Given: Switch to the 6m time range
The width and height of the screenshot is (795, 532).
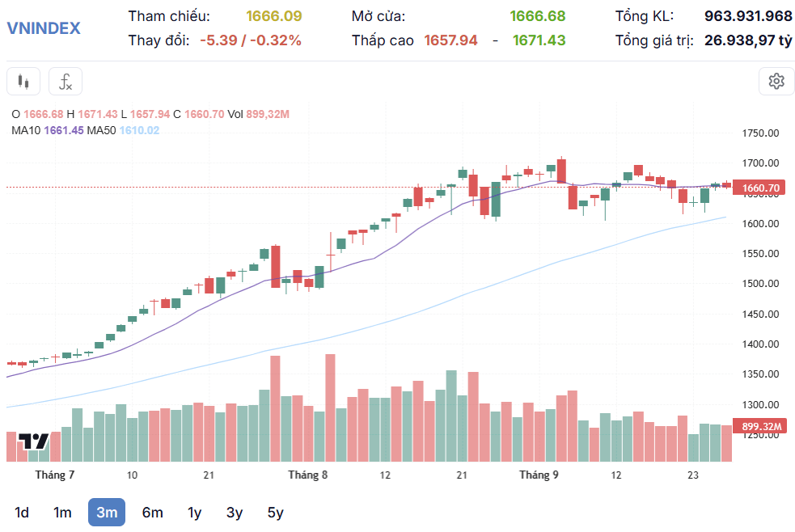Looking at the screenshot, I should (x=152, y=513).
